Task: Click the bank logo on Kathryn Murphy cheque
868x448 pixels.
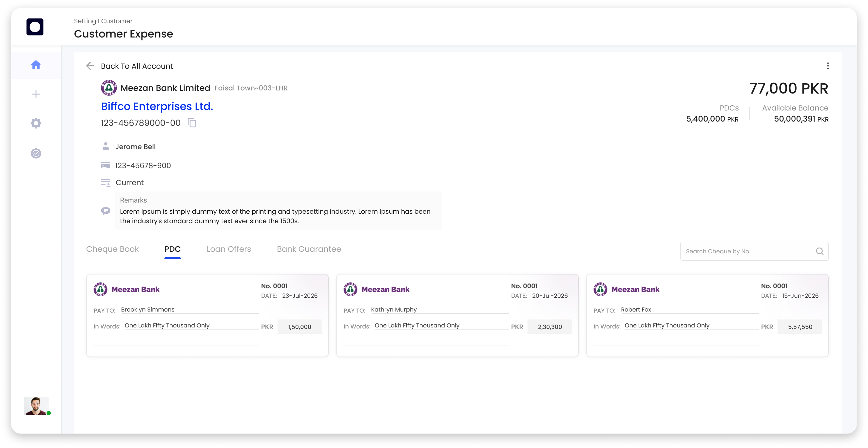Action: click(350, 289)
